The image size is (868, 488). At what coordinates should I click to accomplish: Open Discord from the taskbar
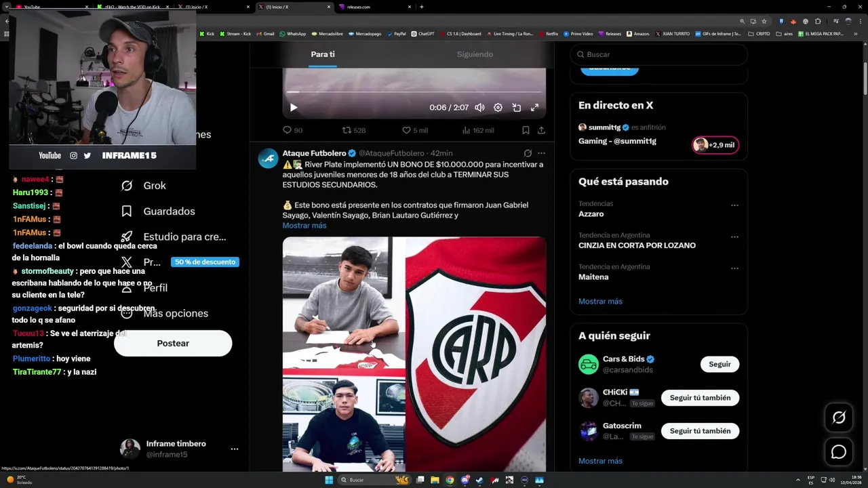coord(465,480)
